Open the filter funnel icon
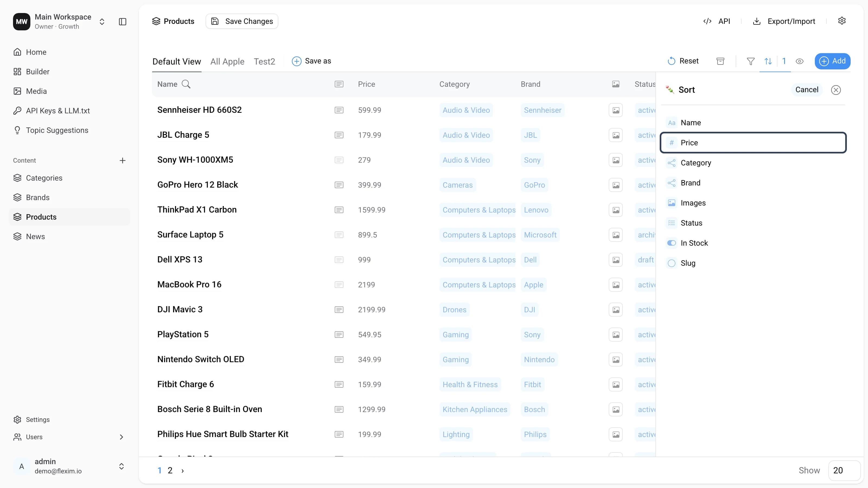 point(751,61)
